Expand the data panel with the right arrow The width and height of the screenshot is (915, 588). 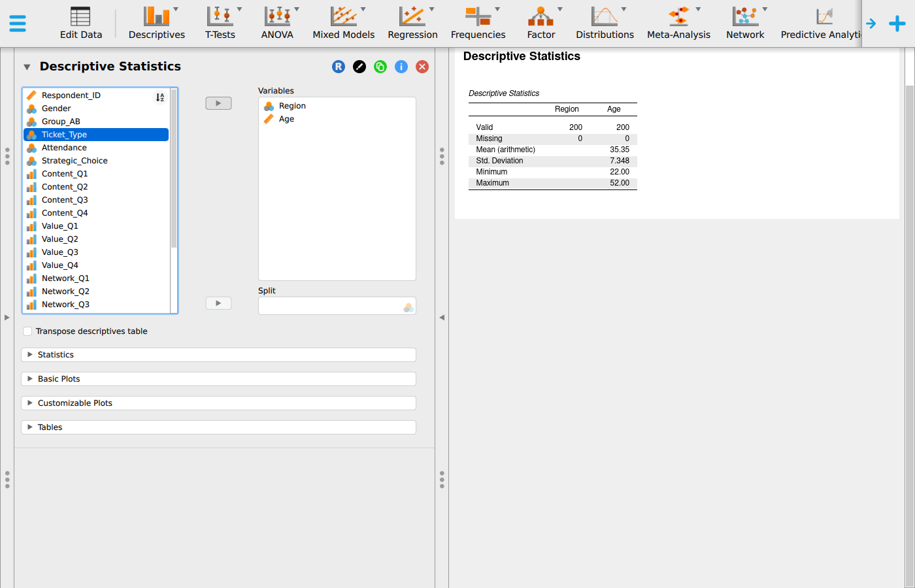click(7, 318)
